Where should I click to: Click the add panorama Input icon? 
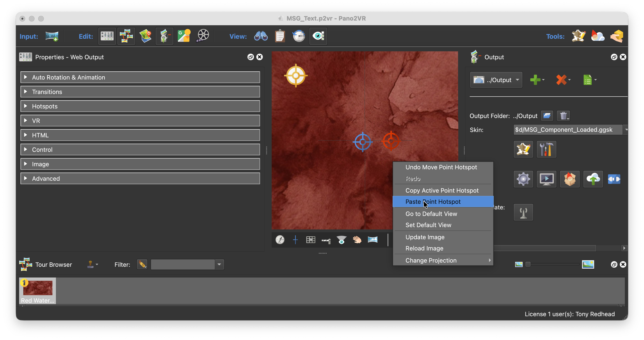click(x=52, y=36)
